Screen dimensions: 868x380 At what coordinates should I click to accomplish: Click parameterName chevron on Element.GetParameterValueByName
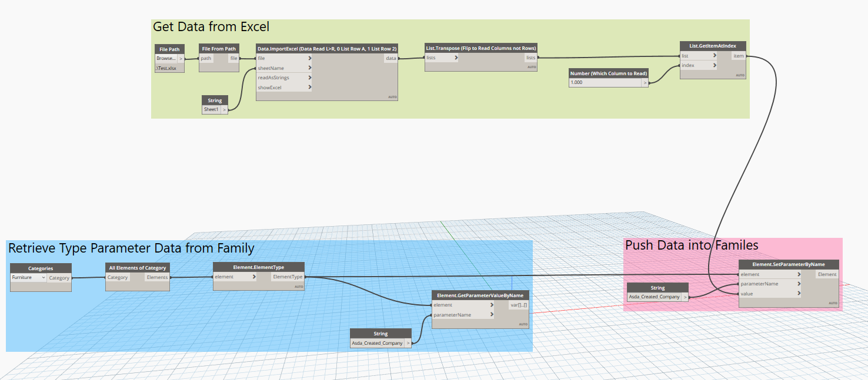pos(492,315)
